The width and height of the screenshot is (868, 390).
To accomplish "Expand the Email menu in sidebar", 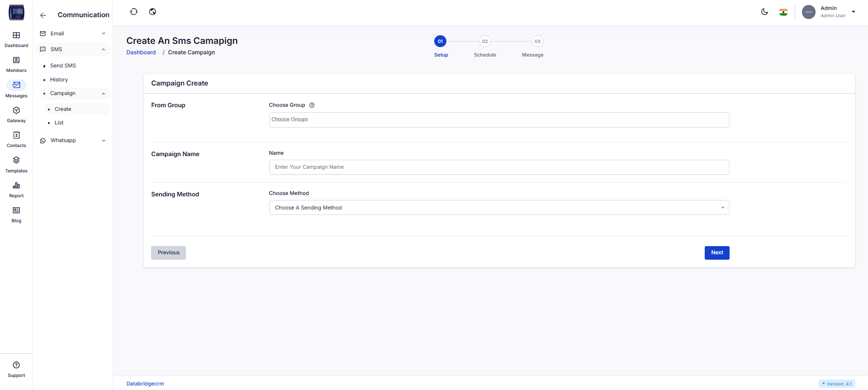I will (x=72, y=33).
